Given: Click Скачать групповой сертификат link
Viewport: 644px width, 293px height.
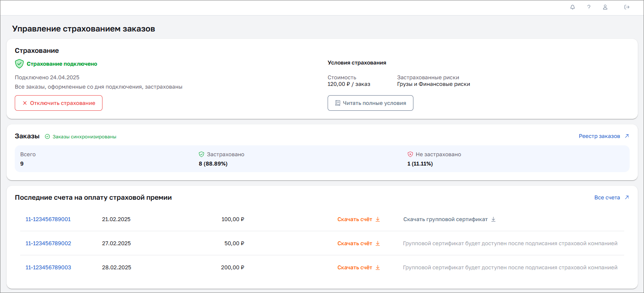Looking at the screenshot, I should (445, 219).
